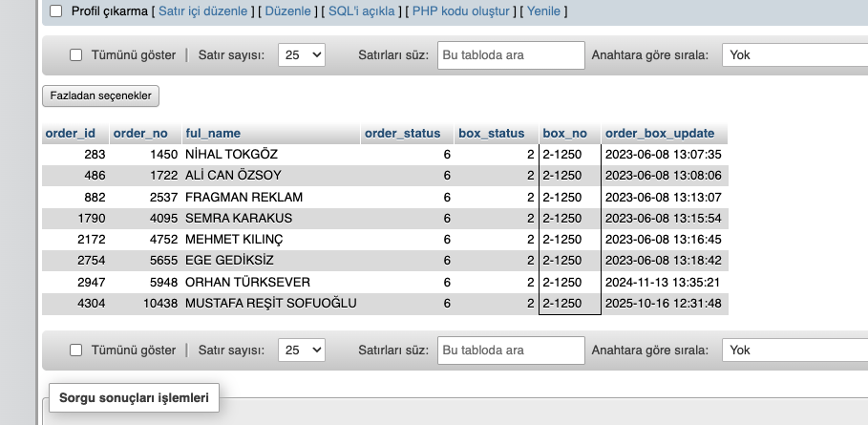Click order_id value 486
This screenshot has height=425, width=868.
pos(95,176)
